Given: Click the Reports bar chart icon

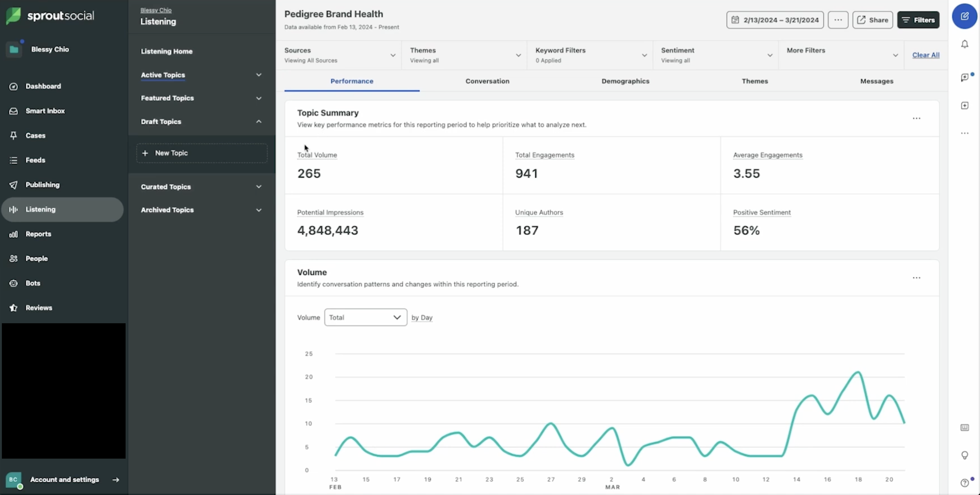Looking at the screenshot, I should (x=13, y=234).
